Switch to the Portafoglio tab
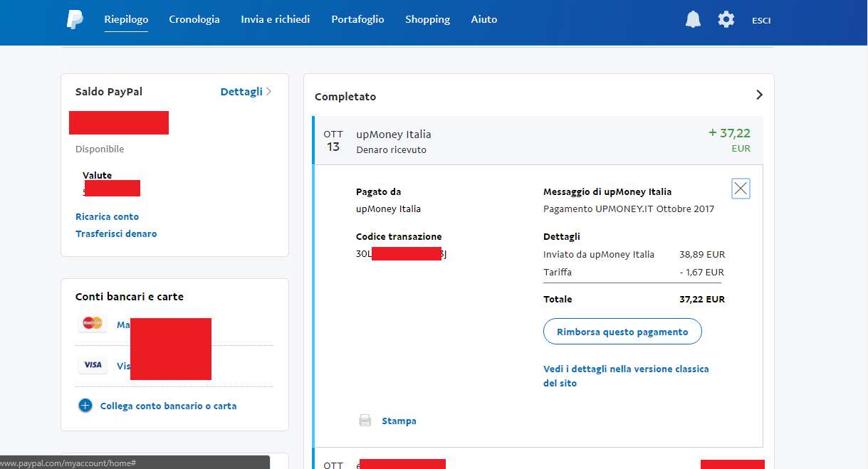The image size is (868, 469). tap(357, 20)
